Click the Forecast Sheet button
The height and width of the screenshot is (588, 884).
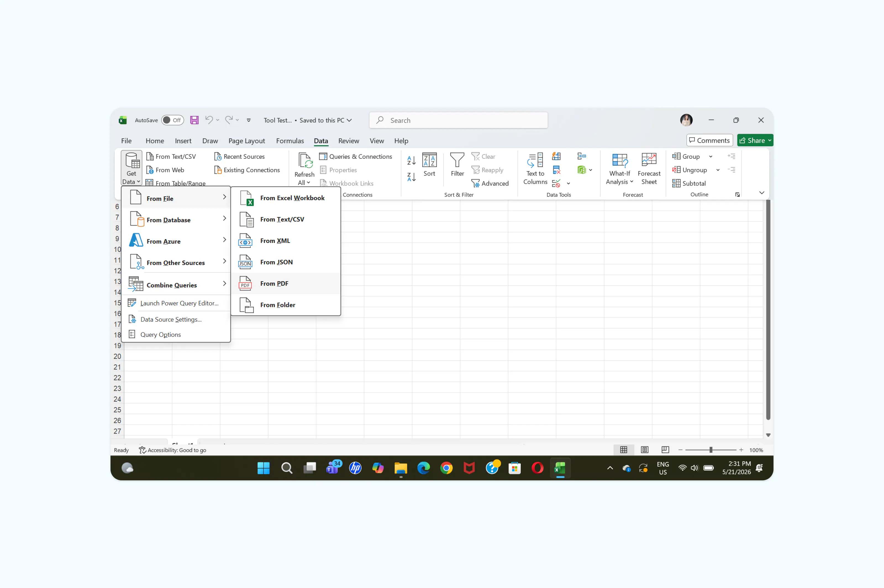tap(649, 168)
